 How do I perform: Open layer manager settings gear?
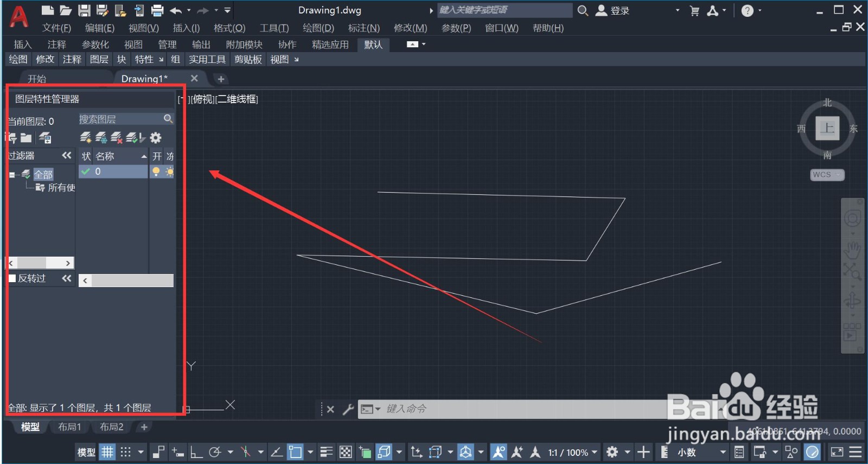coord(156,138)
